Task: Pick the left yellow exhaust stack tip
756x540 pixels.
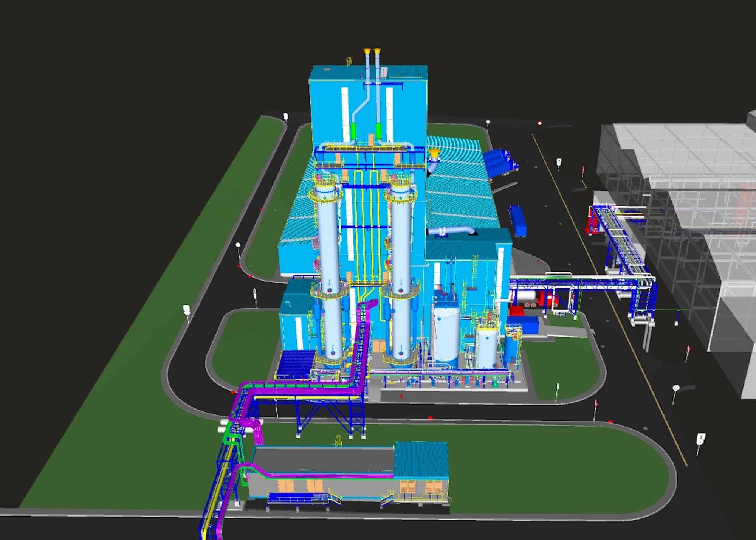Action: click(367, 51)
